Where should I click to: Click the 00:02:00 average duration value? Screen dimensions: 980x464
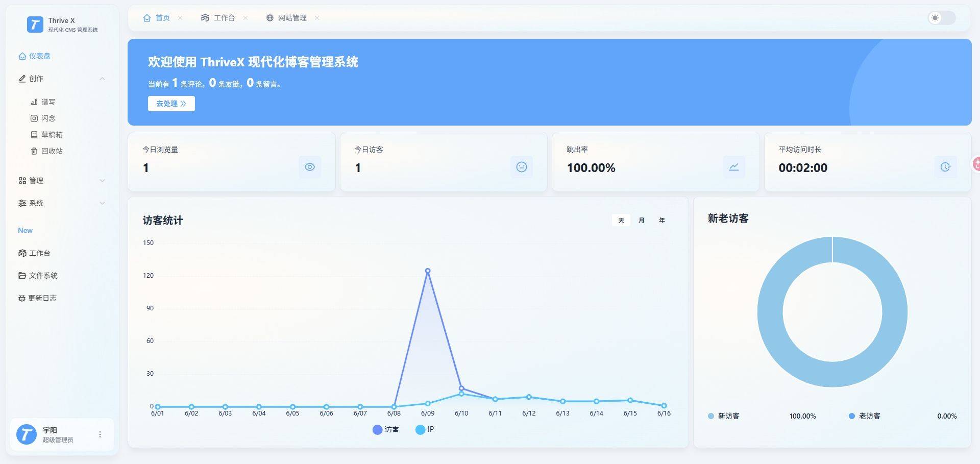pyautogui.click(x=803, y=168)
